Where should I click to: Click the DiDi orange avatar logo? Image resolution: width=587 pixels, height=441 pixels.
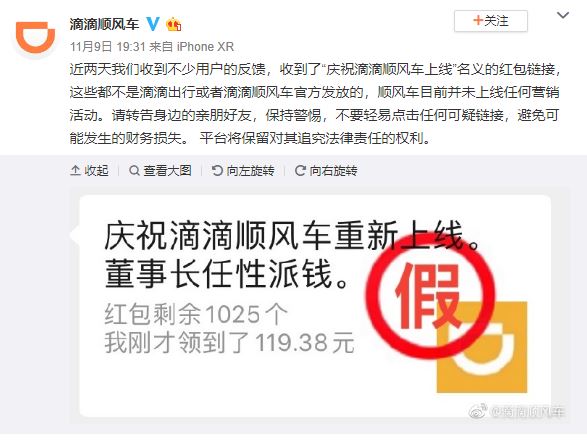coord(35,37)
